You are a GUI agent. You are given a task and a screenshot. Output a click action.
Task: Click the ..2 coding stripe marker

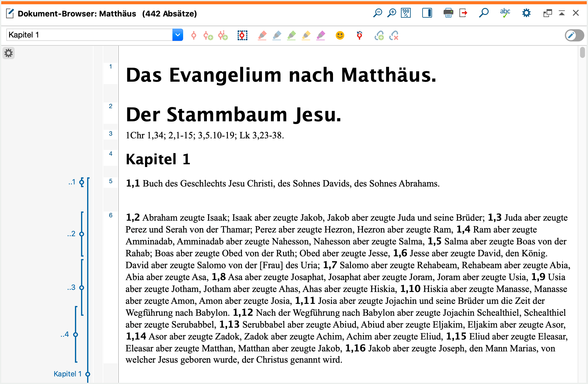coord(82,234)
